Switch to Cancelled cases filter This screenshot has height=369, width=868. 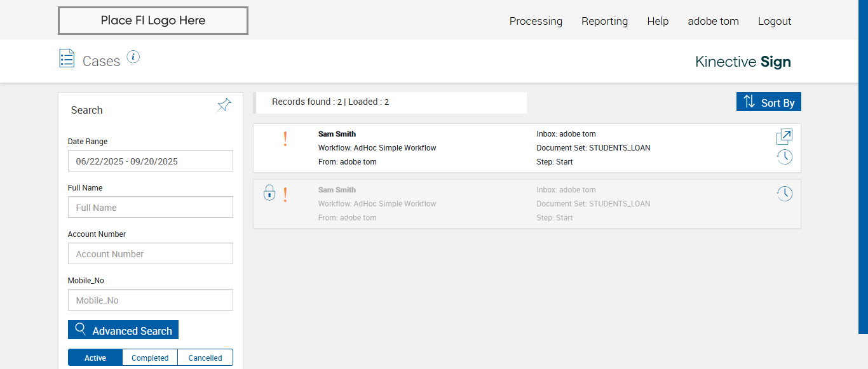tap(205, 358)
